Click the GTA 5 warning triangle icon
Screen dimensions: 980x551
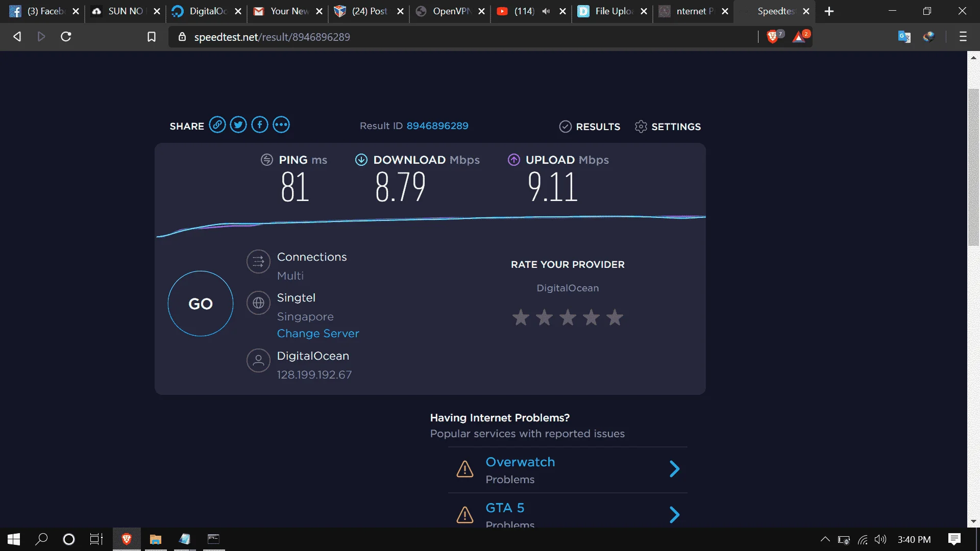[x=465, y=515]
